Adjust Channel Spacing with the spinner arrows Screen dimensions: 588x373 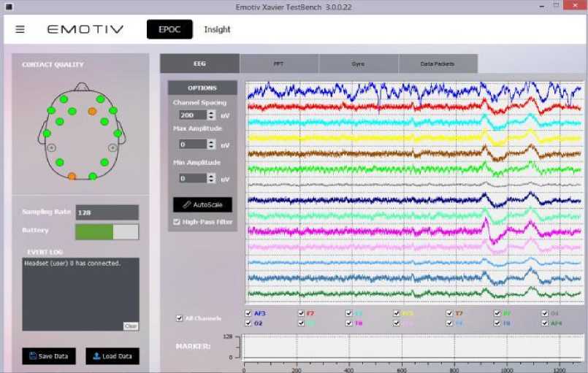[211, 115]
